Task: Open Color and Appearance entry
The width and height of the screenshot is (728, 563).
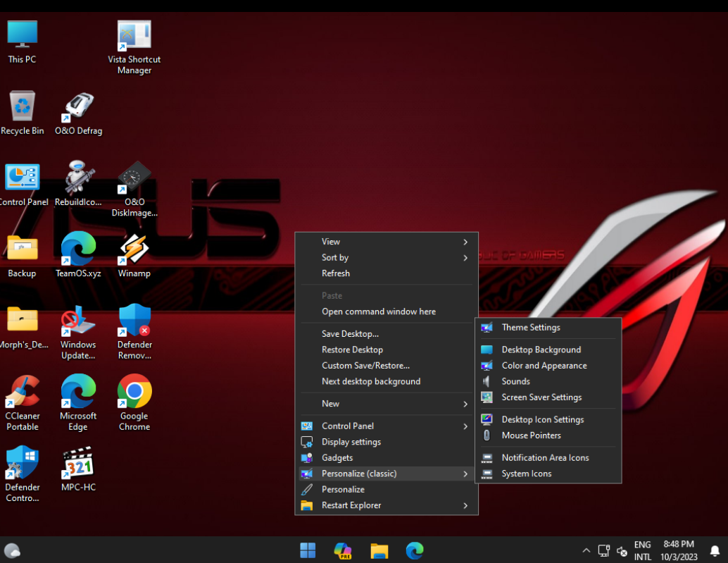Action: tap(548, 366)
